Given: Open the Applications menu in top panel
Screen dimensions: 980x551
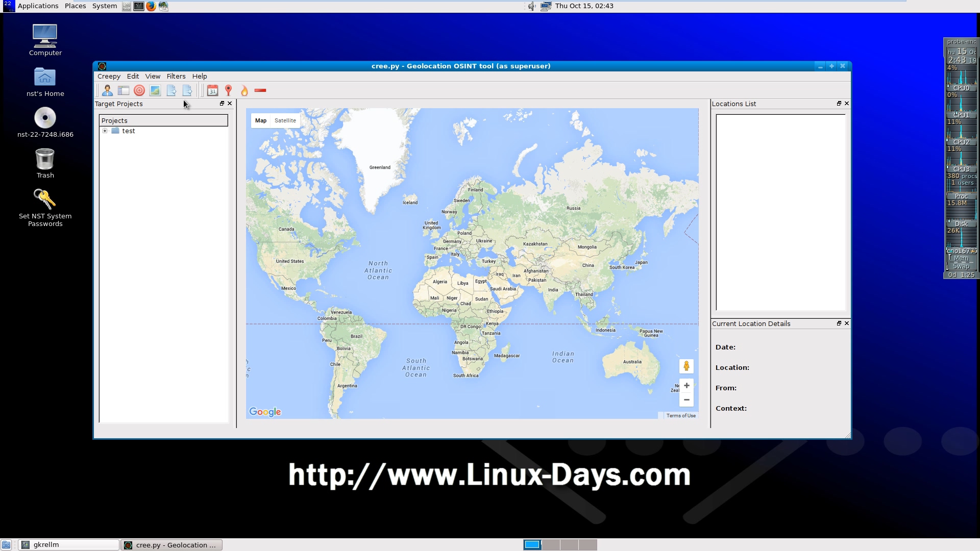Looking at the screenshot, I should point(38,6).
